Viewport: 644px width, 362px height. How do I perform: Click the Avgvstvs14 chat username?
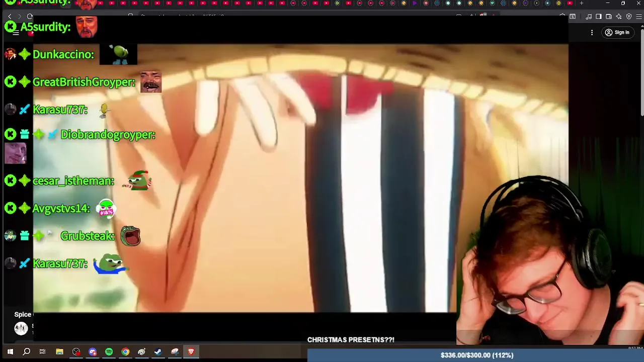61,209
